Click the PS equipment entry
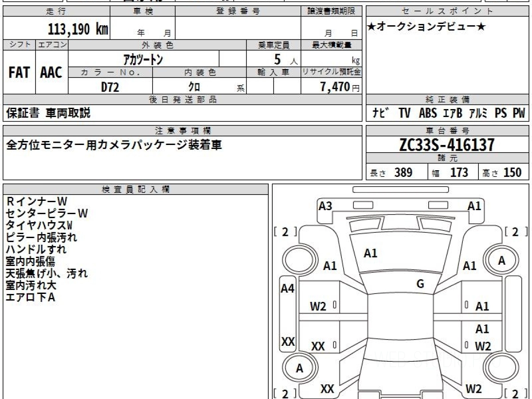 501,113
